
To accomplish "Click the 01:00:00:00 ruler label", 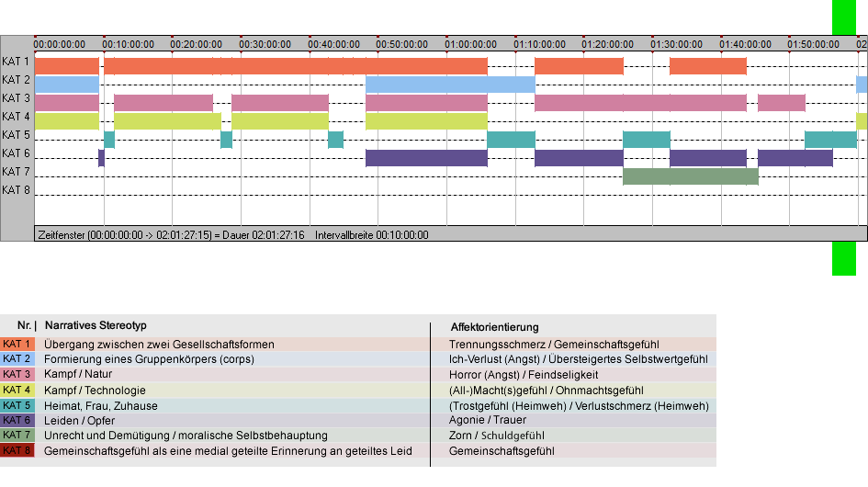I will (x=470, y=44).
